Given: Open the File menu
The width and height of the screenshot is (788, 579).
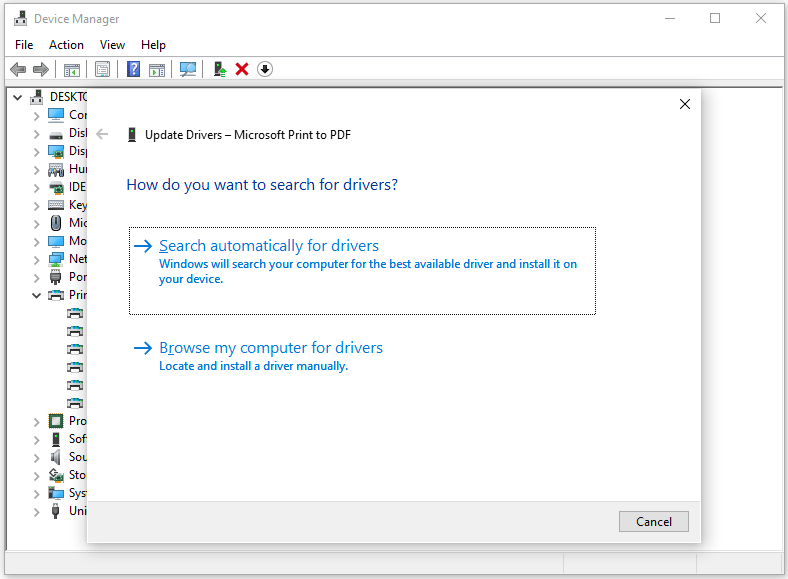Looking at the screenshot, I should point(24,45).
